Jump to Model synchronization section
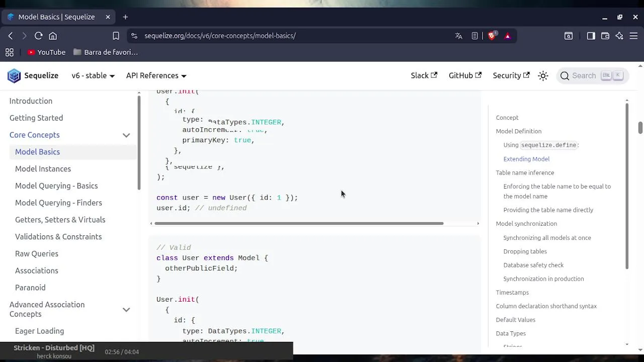This screenshot has height=362, width=644. pyautogui.click(x=526, y=224)
